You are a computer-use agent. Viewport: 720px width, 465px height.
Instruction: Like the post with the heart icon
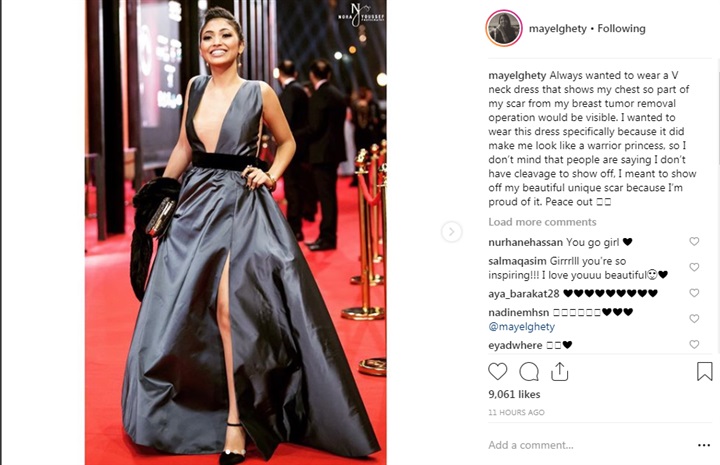pos(497,371)
